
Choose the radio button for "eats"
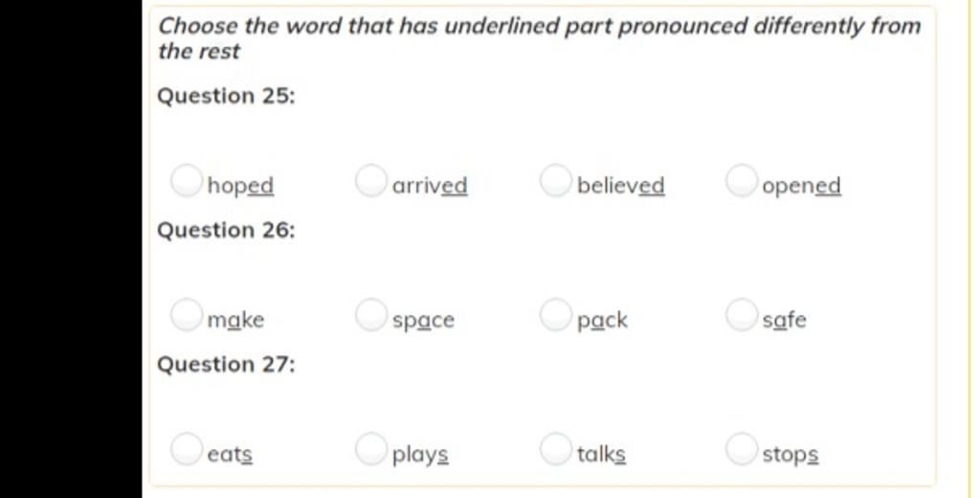(x=187, y=449)
